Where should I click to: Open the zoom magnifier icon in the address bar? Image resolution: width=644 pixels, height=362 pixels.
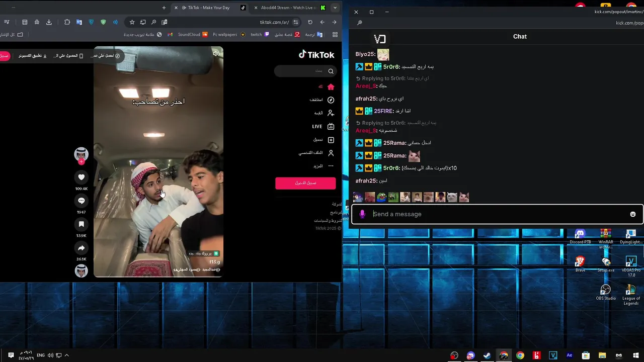click(153, 22)
